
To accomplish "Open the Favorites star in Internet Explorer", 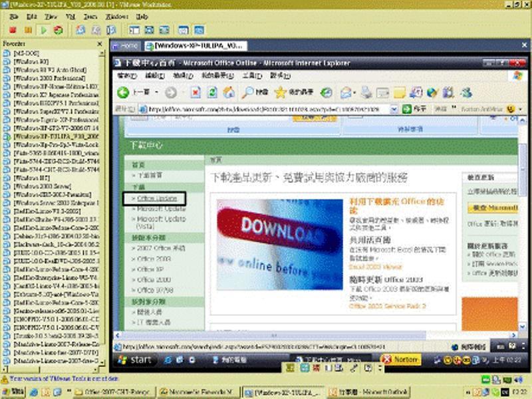I will [294, 92].
